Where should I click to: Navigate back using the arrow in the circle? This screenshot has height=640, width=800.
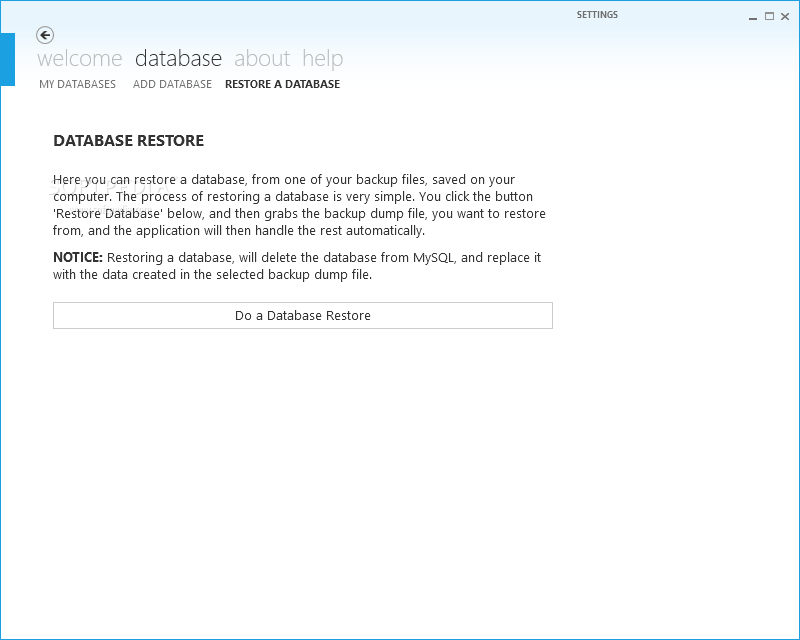coord(45,35)
